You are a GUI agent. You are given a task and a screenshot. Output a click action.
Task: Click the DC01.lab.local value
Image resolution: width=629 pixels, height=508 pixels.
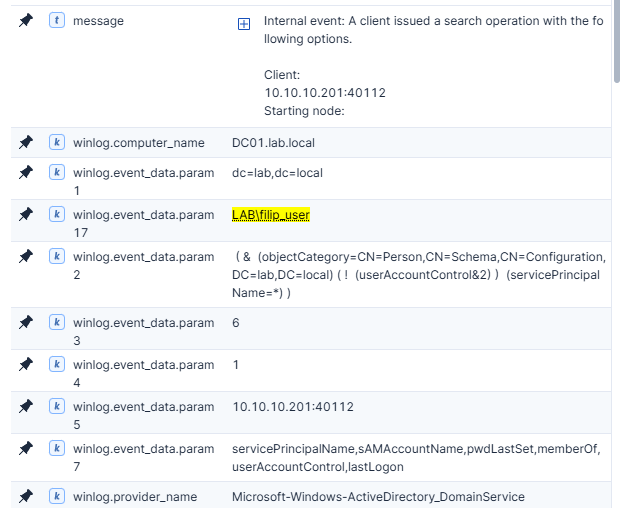click(x=273, y=143)
